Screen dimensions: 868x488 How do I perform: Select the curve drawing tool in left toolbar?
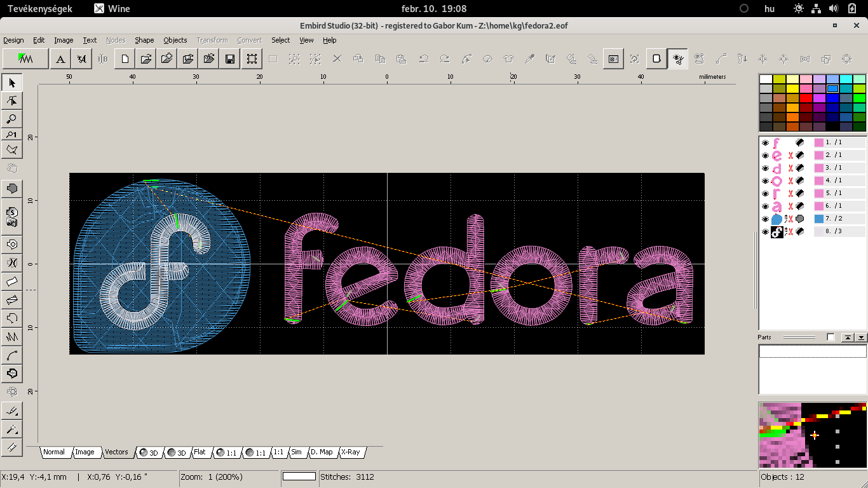pos(12,355)
